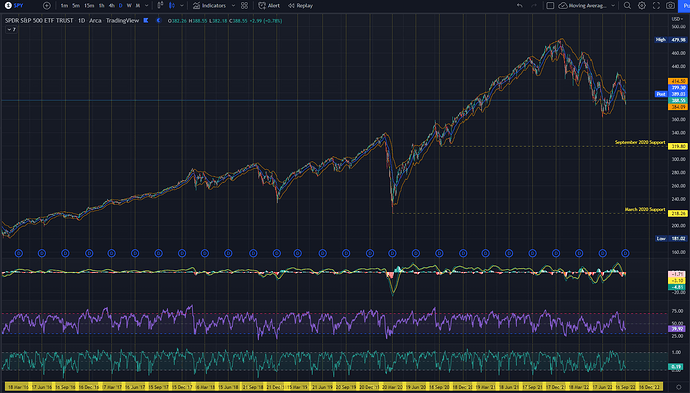Viewport: 690px width, 393px height.
Task: Click the D marker under the March 2020 low
Action: point(392,253)
